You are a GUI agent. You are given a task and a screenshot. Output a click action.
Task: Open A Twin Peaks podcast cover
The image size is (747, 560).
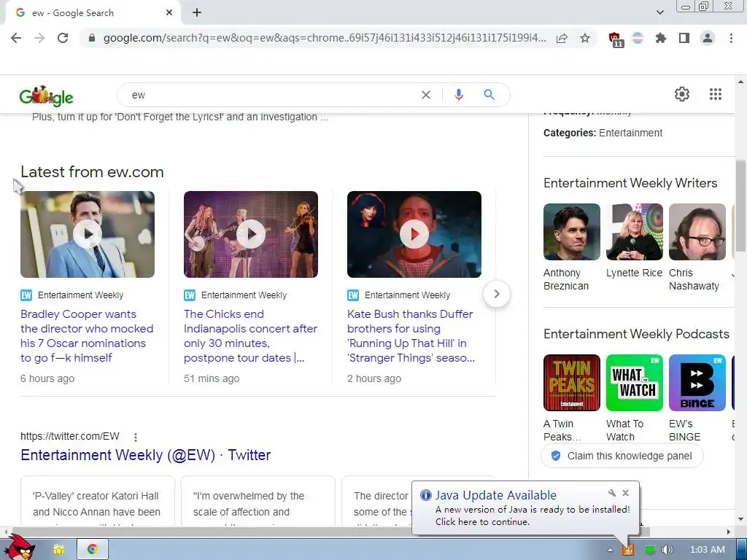click(x=572, y=383)
